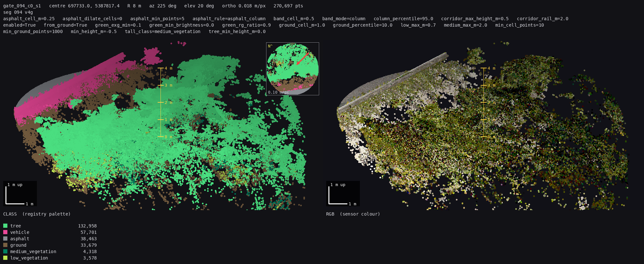Click the low_vegetation yellow-green swatch
Image resolution: width=644 pixels, height=264 pixels.
pyautogui.click(x=5, y=258)
